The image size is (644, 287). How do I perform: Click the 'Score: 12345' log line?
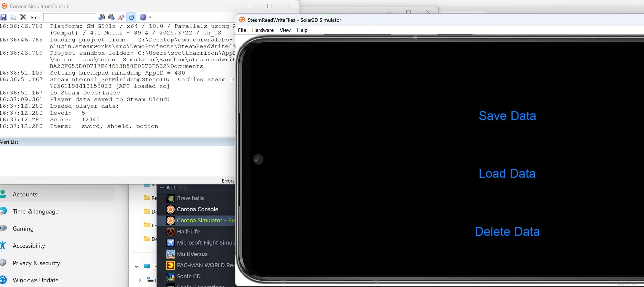click(75, 120)
